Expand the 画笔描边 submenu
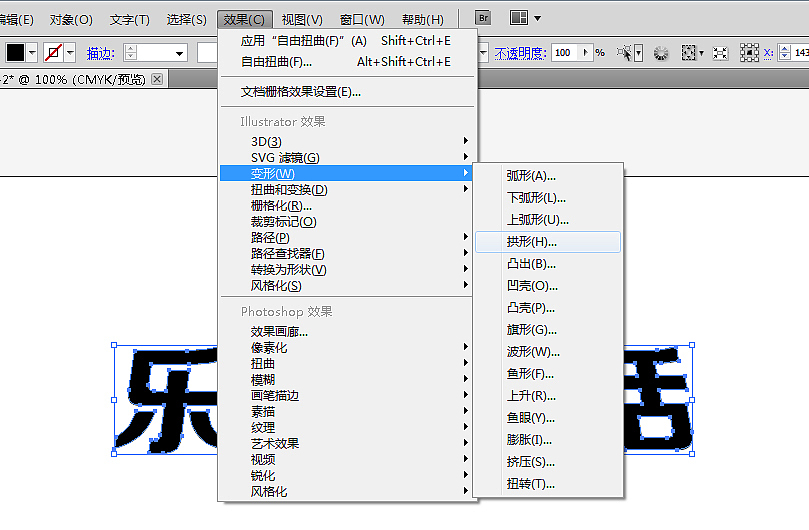This screenshot has height=530, width=809. [346, 395]
